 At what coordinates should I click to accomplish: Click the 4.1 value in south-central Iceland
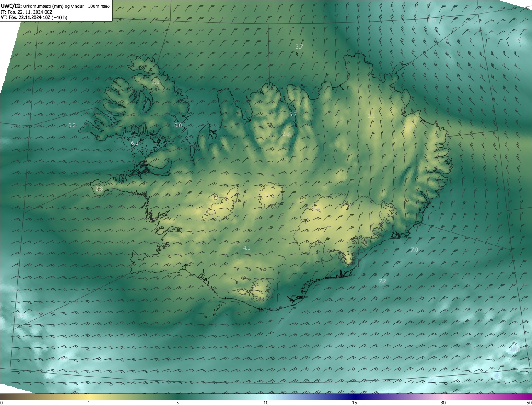247,248
